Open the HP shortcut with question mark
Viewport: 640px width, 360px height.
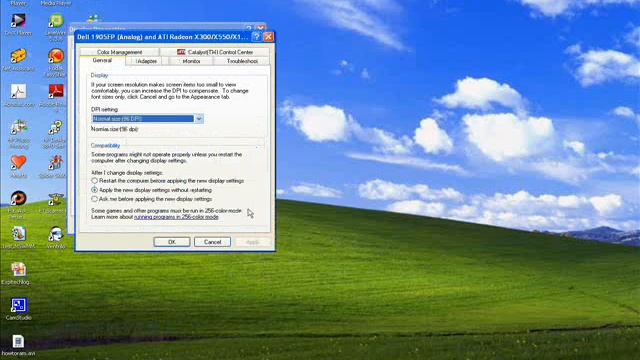pos(56,128)
